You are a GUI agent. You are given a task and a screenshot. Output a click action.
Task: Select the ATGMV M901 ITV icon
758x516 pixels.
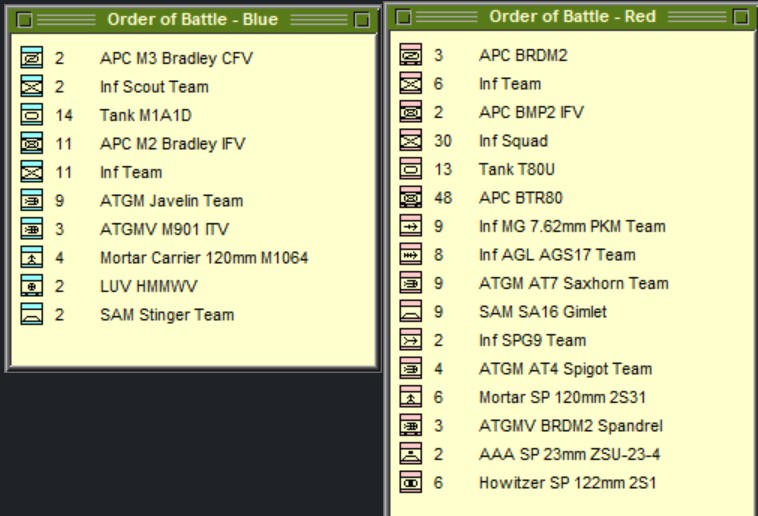[31, 229]
